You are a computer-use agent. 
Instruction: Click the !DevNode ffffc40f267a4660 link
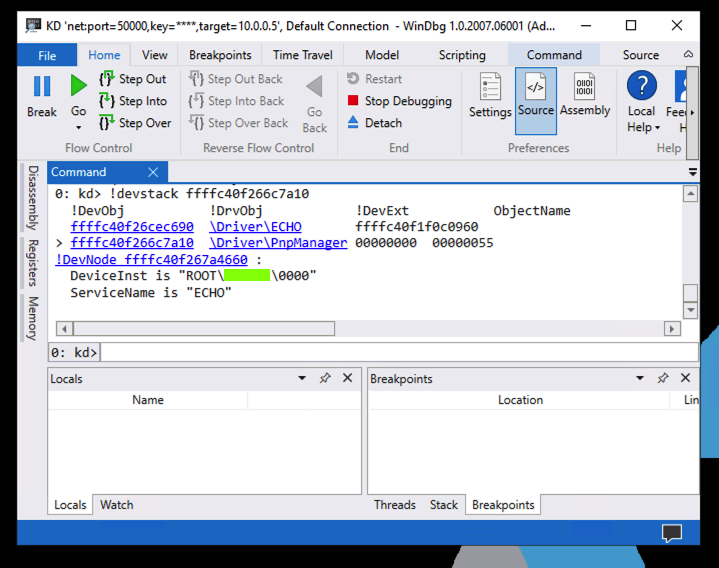click(151, 259)
